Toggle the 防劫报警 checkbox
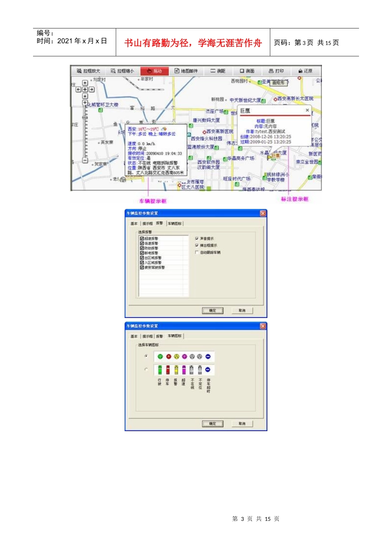Viewport: 392px width, 555px height. coord(142,248)
